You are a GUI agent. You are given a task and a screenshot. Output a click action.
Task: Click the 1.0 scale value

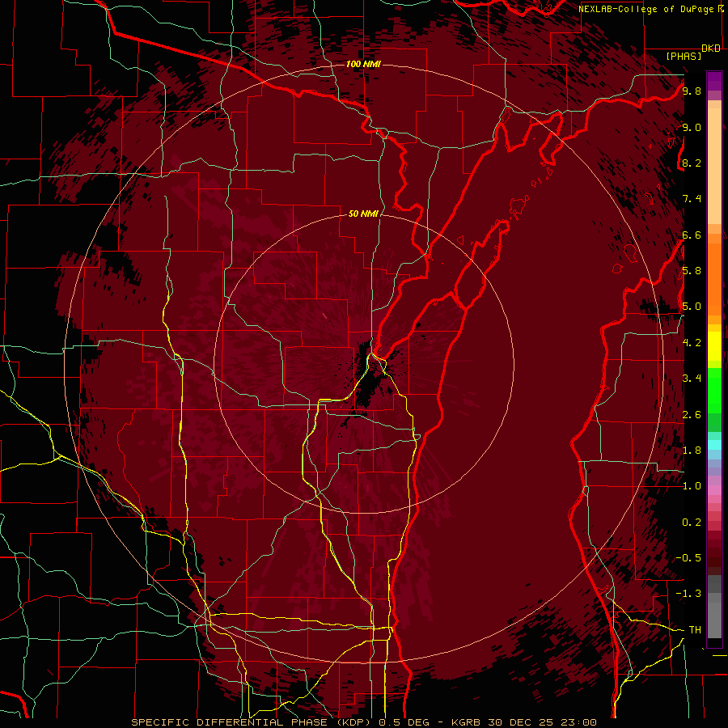(692, 486)
